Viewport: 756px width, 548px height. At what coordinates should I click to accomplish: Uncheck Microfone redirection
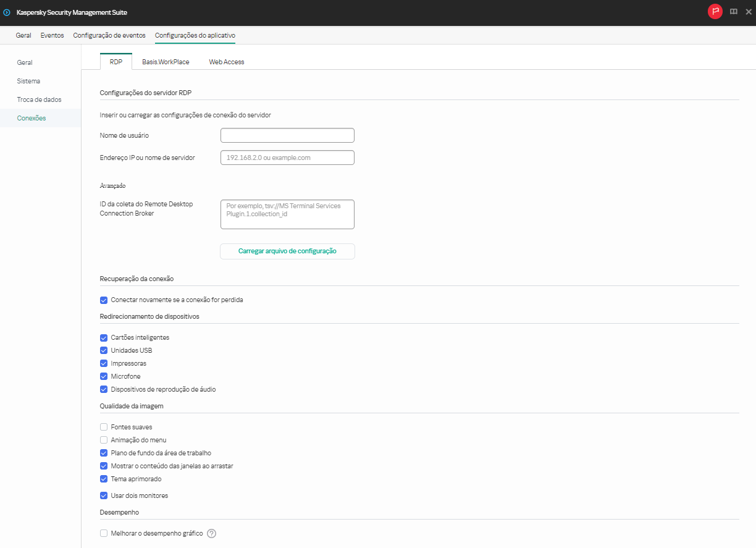(104, 376)
